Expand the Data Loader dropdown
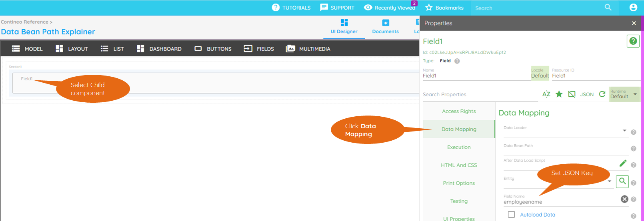 [x=624, y=131]
